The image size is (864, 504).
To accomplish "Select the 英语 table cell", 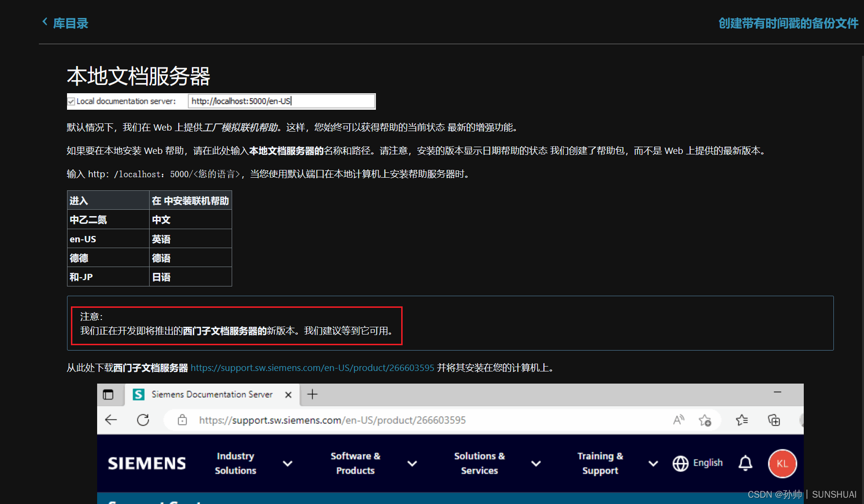I will pos(190,239).
